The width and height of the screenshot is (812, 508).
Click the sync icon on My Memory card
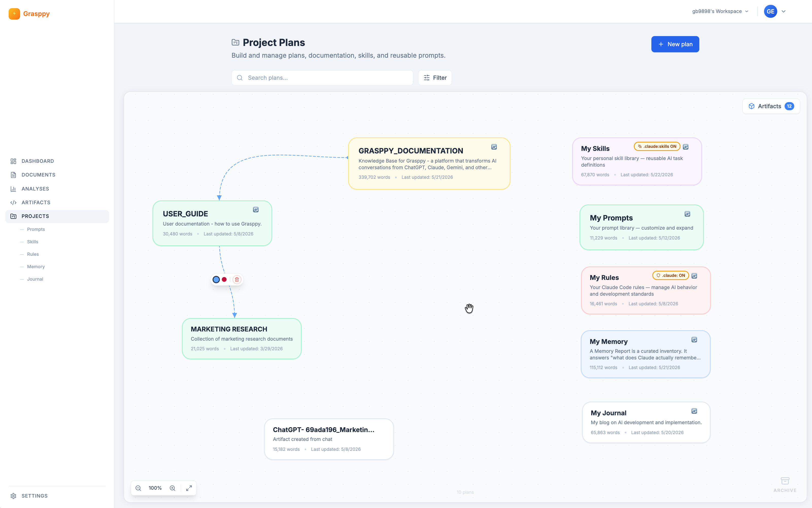click(x=694, y=340)
